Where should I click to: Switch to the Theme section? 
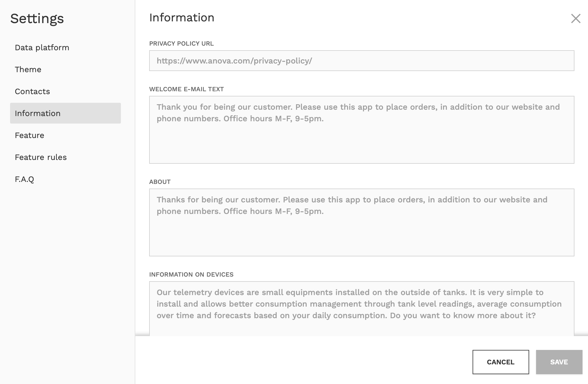coord(28,69)
